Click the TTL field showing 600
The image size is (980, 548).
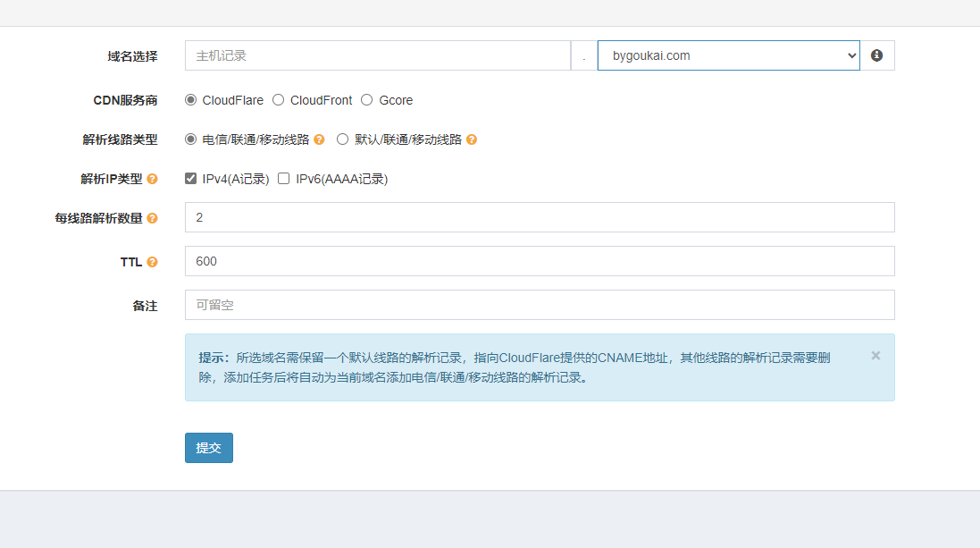(x=540, y=262)
